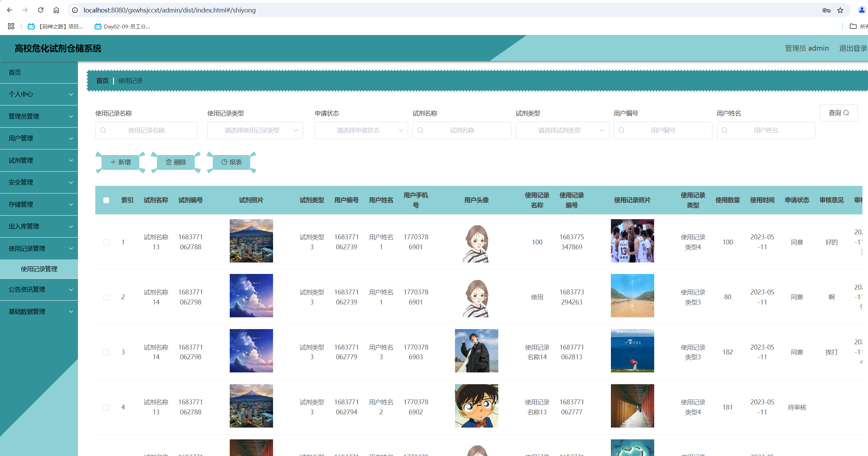The width and height of the screenshot is (868, 456).
Task: Focus the 使用记录名称 search field
Action: (x=146, y=130)
